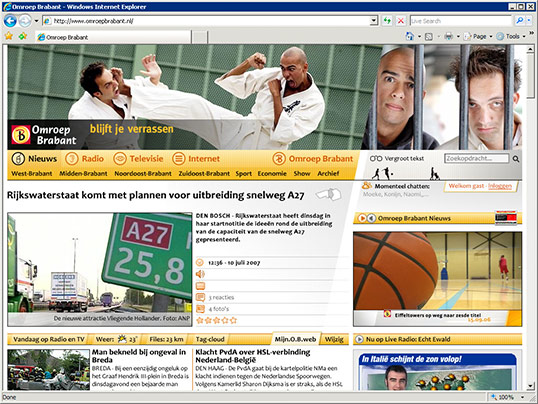Open the Sport submenu link

coord(244,174)
